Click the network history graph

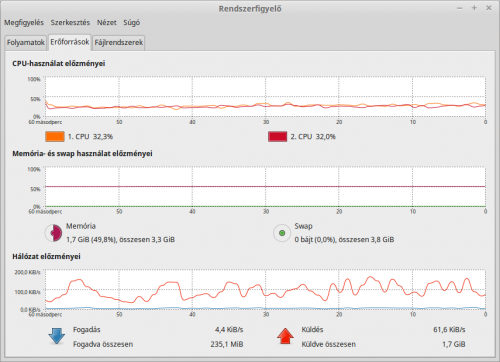coord(265,289)
